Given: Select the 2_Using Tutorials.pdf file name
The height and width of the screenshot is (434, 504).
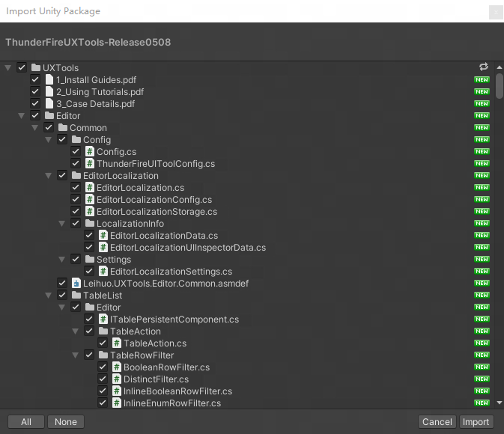Looking at the screenshot, I should point(100,92).
